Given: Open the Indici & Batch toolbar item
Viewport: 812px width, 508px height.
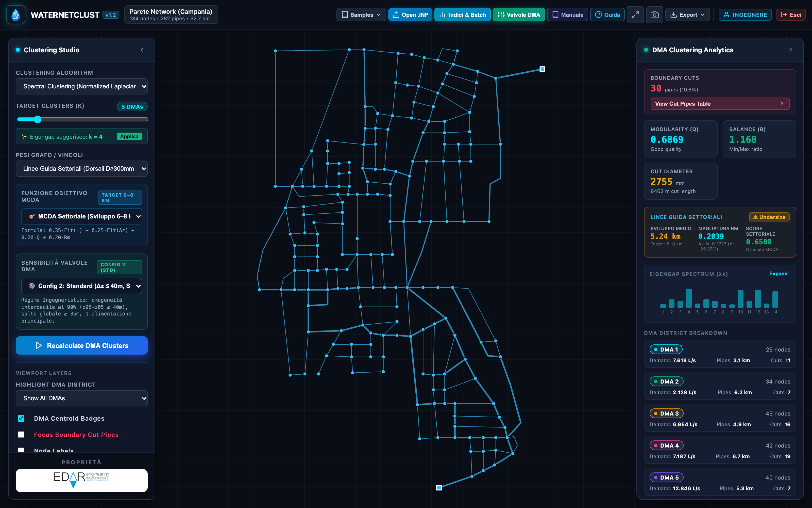Looking at the screenshot, I should pos(462,15).
